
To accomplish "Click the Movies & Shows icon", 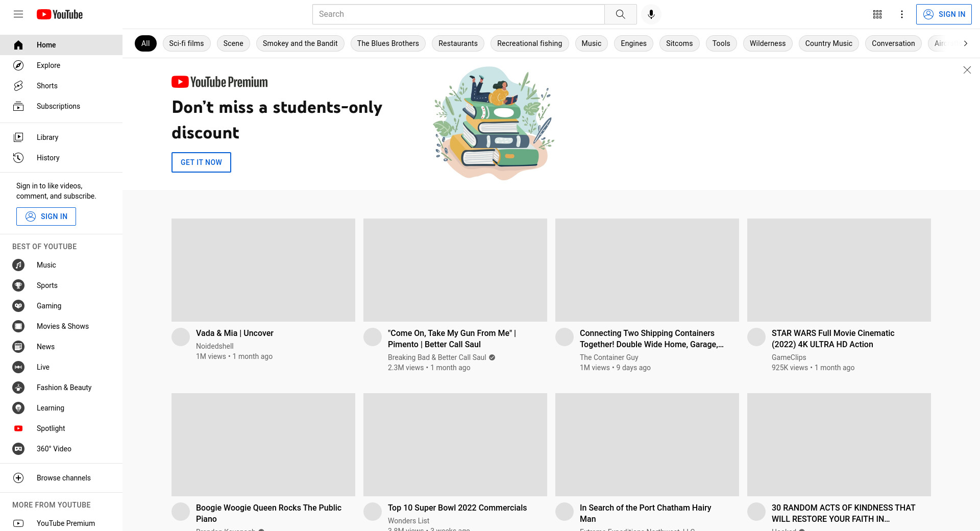I will [x=18, y=326].
